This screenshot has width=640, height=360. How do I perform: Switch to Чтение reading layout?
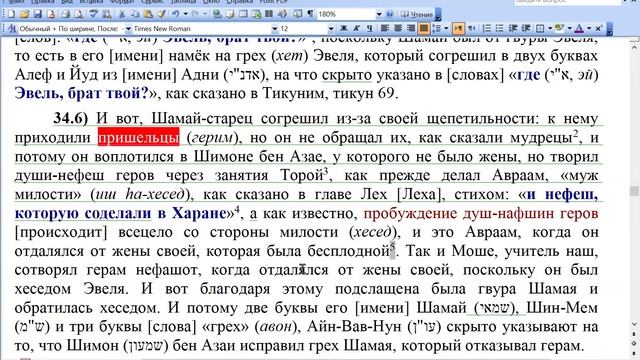tap(416, 14)
